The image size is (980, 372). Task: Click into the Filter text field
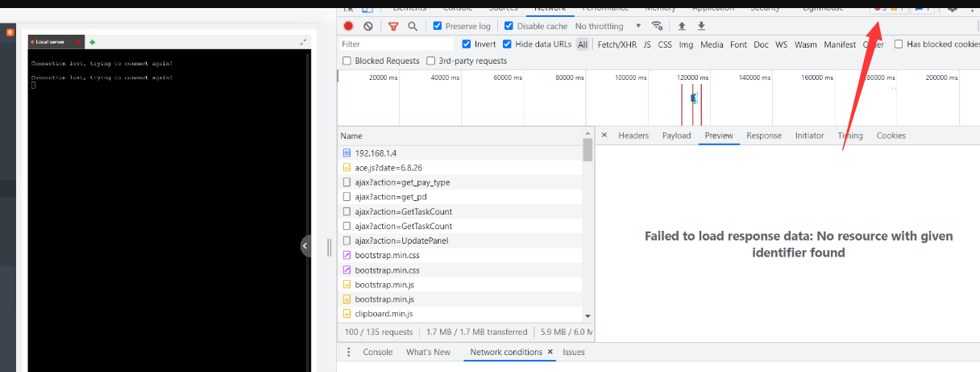click(395, 44)
